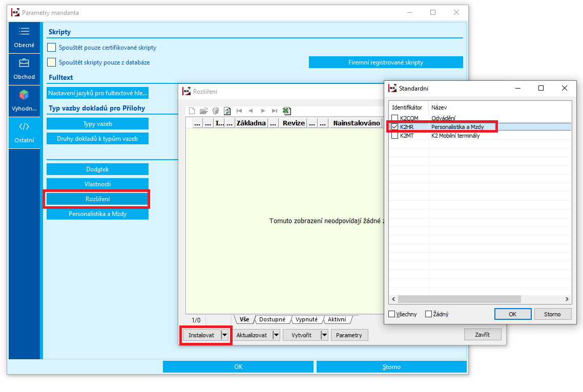The height and width of the screenshot is (392, 583).
Task: Open the Aktualizovat dropdown arrow
Action: click(276, 335)
